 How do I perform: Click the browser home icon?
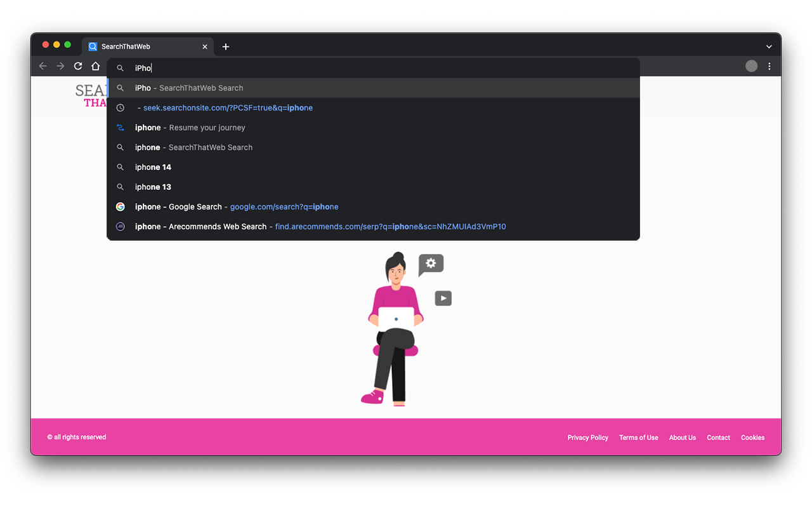tap(95, 65)
